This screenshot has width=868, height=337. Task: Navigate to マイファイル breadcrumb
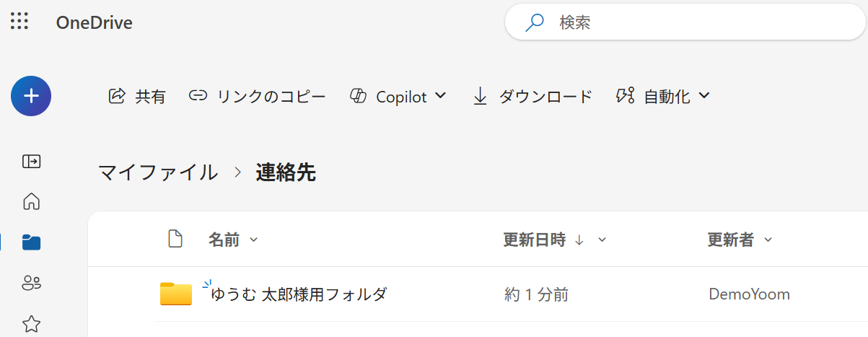(158, 172)
